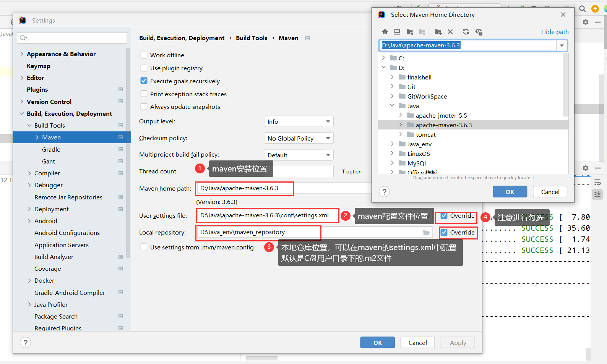Click scroll-to-end icon in the build output panel
Image resolution: width=607 pixels, height=364 pixels.
click(x=597, y=194)
